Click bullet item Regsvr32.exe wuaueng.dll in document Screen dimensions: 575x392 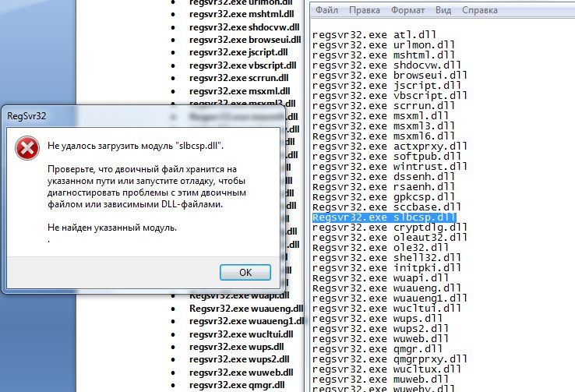[x=246, y=309]
